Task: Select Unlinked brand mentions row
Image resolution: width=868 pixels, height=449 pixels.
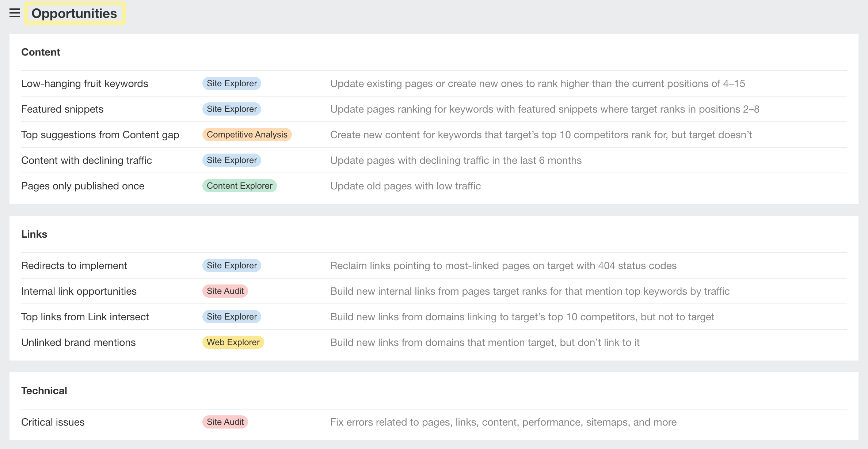Action: [78, 342]
